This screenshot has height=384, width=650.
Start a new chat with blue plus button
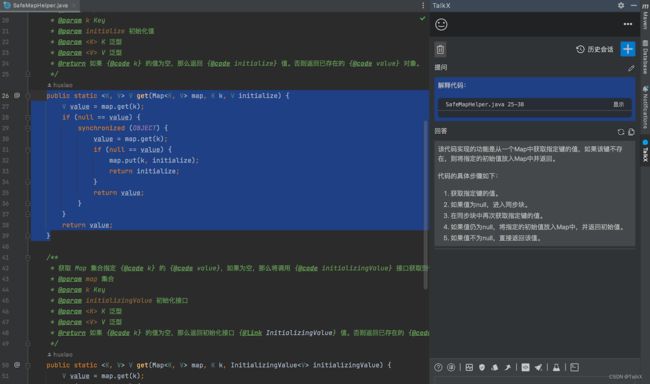coord(628,49)
